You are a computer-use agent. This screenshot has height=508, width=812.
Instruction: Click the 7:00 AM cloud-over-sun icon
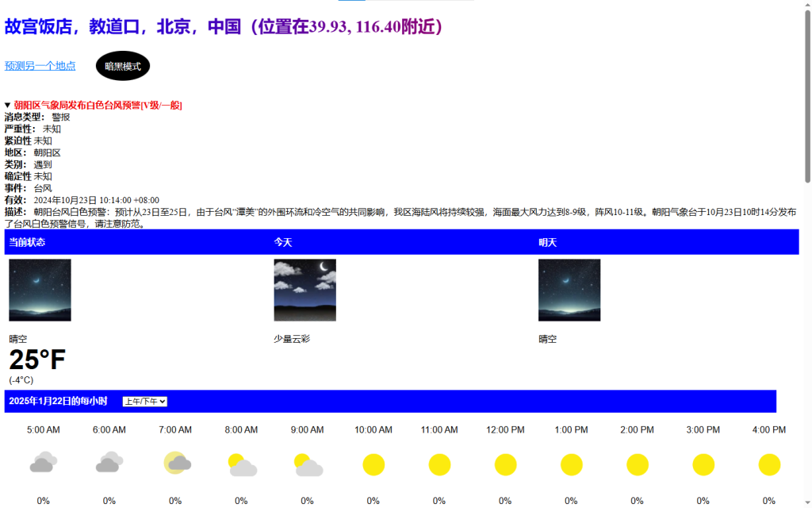[x=177, y=463]
